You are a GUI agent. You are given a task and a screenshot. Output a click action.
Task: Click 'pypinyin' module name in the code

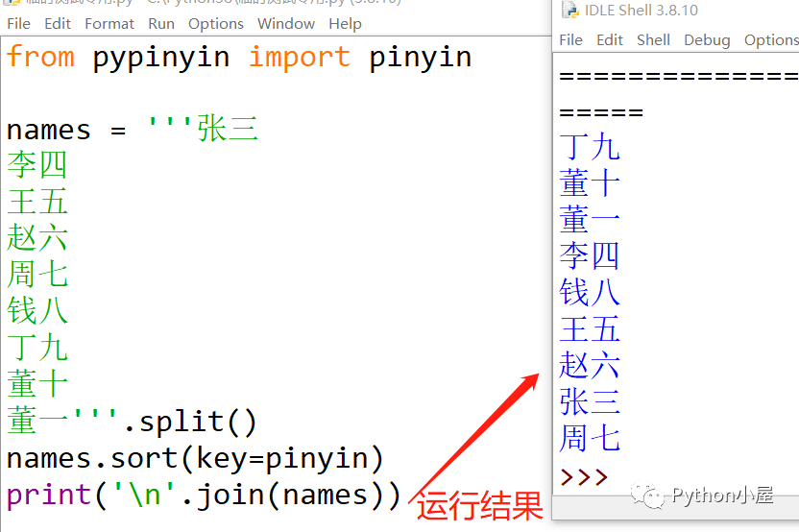coord(161,57)
